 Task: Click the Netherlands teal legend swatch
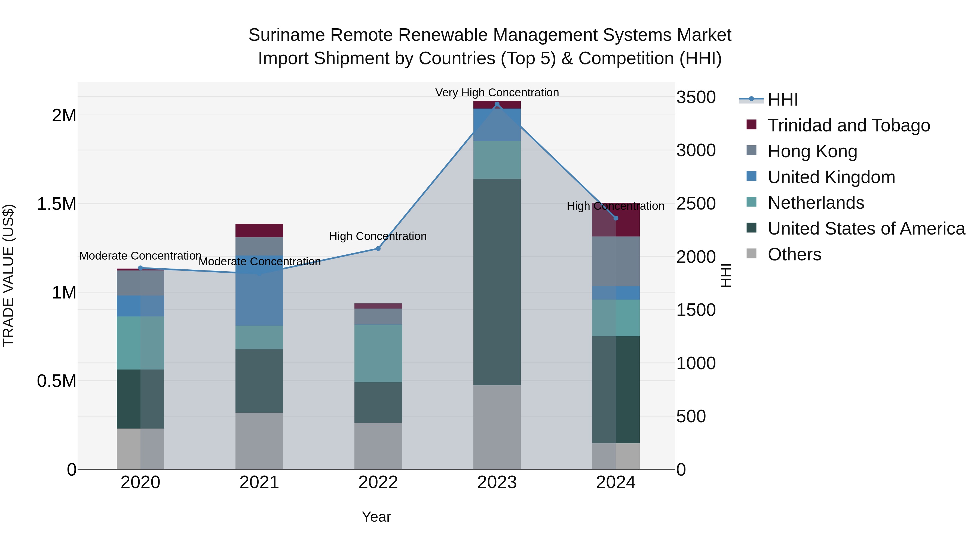coord(751,202)
